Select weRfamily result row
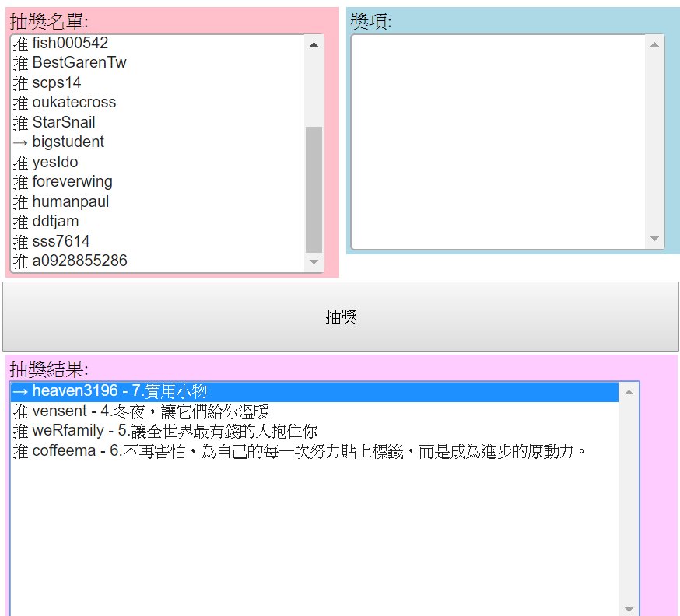The width and height of the screenshot is (680, 616). point(314,431)
